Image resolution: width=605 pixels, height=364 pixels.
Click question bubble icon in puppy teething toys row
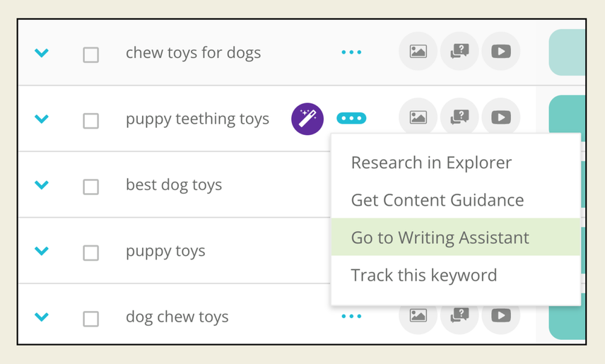coord(460,118)
